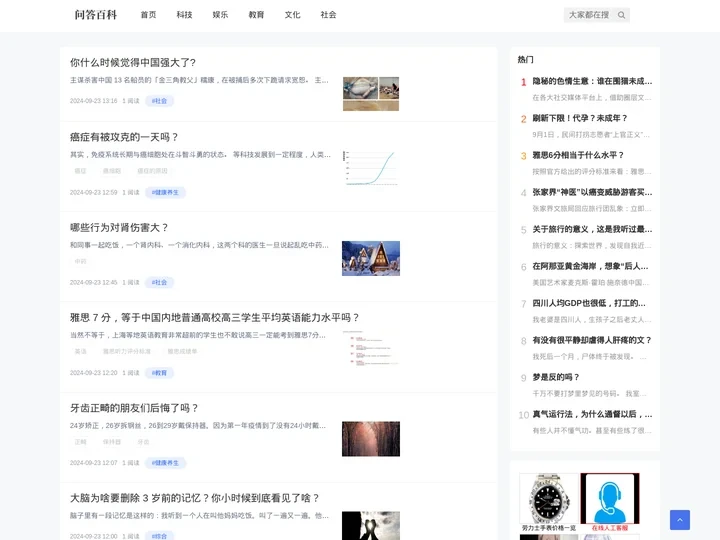This screenshot has height=540, width=720.
Task: Open article 牙齿正畸的朋友们后悔了吗？
Action: click(x=134, y=408)
